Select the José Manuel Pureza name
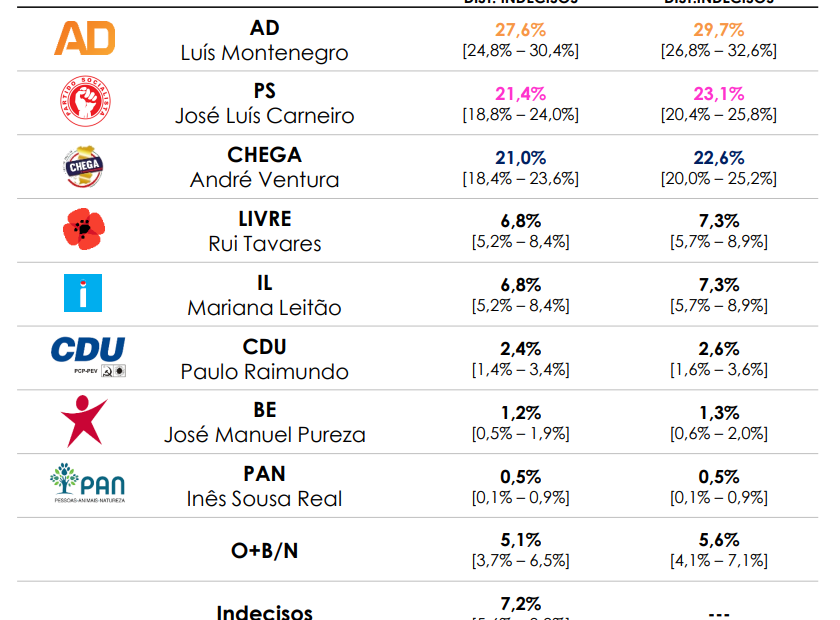 265,435
